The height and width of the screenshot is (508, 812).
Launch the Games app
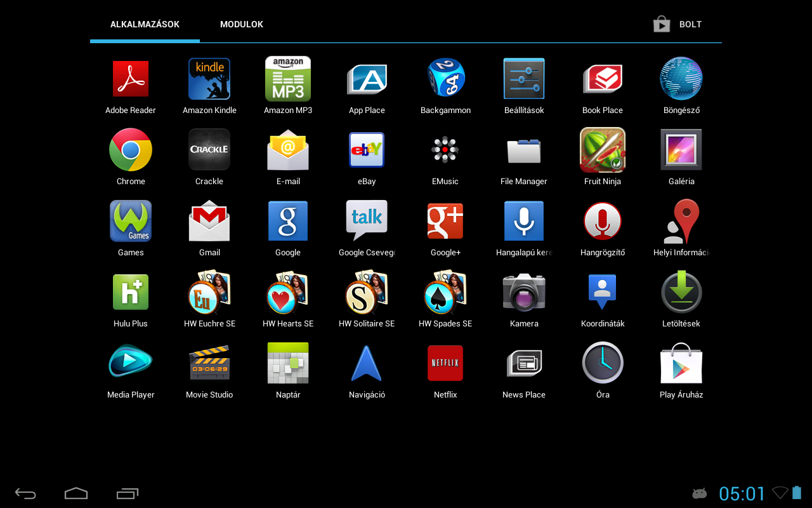pos(131,221)
